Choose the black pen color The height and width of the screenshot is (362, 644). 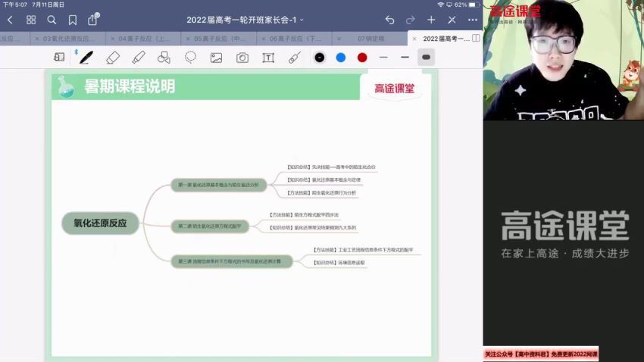[x=320, y=58]
